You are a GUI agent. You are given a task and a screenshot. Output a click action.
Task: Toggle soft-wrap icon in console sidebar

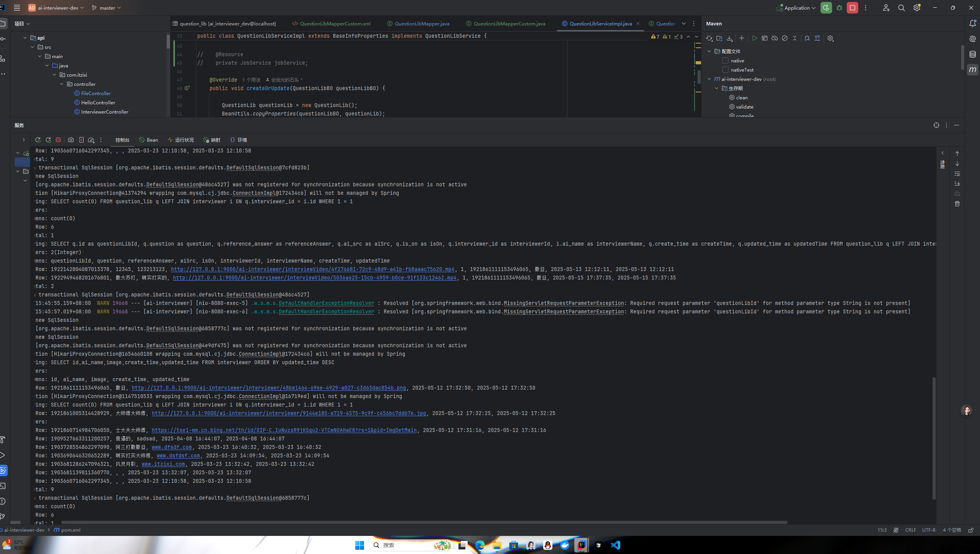pyautogui.click(x=957, y=174)
